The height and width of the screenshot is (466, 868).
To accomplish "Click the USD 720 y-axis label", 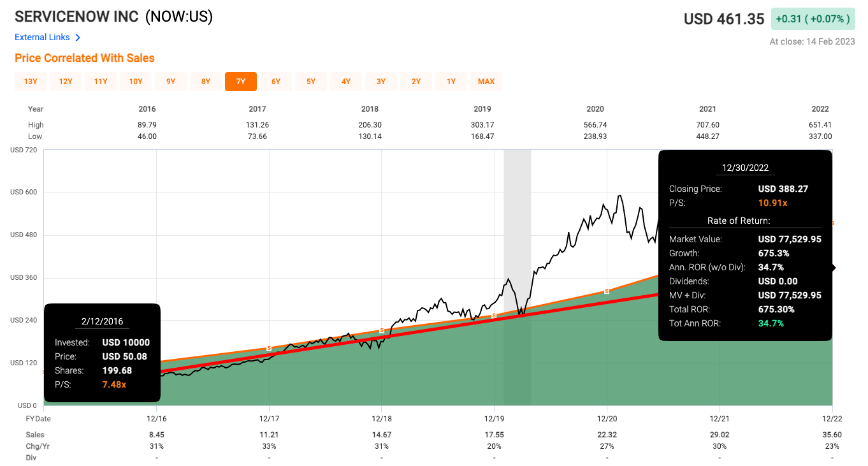I will (24, 150).
